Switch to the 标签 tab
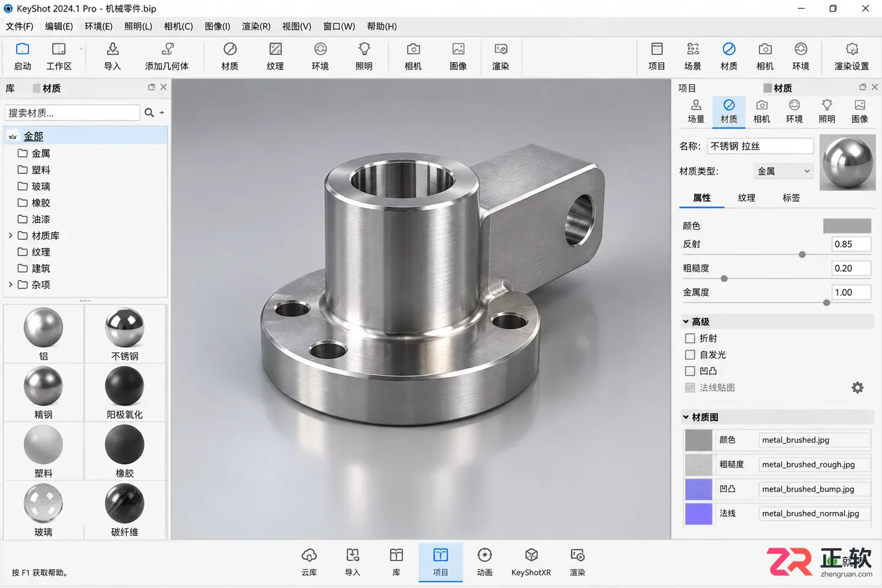Viewport: 882px width, 588px height. pyautogui.click(x=791, y=198)
